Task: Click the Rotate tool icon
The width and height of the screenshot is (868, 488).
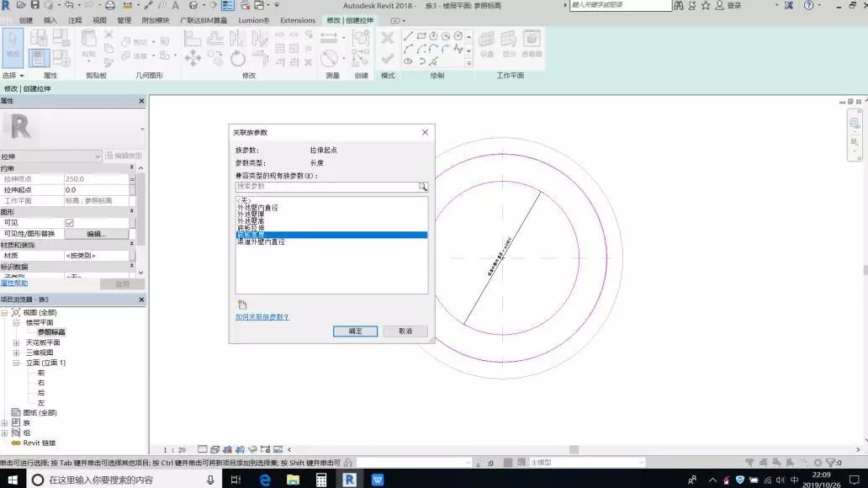Action: pos(237,57)
